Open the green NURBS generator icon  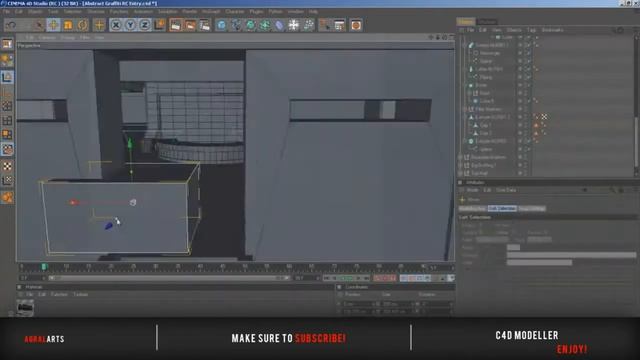point(250,25)
